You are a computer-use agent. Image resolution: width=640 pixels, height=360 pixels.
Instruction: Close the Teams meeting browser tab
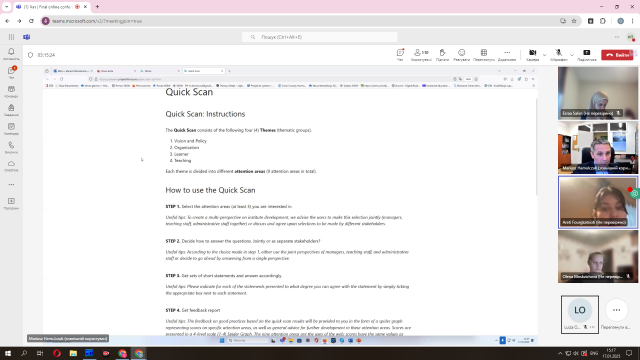[x=86, y=7]
